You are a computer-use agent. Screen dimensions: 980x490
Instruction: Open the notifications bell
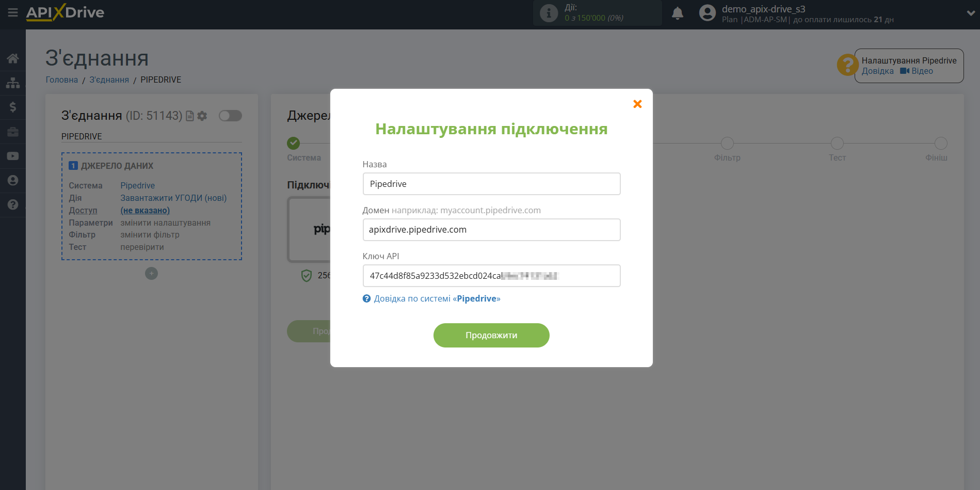[x=678, y=13]
